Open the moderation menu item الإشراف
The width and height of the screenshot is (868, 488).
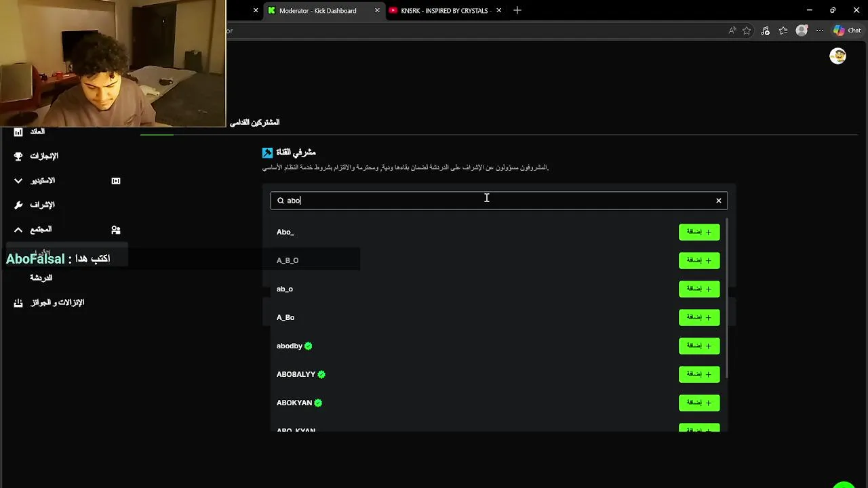pos(42,205)
